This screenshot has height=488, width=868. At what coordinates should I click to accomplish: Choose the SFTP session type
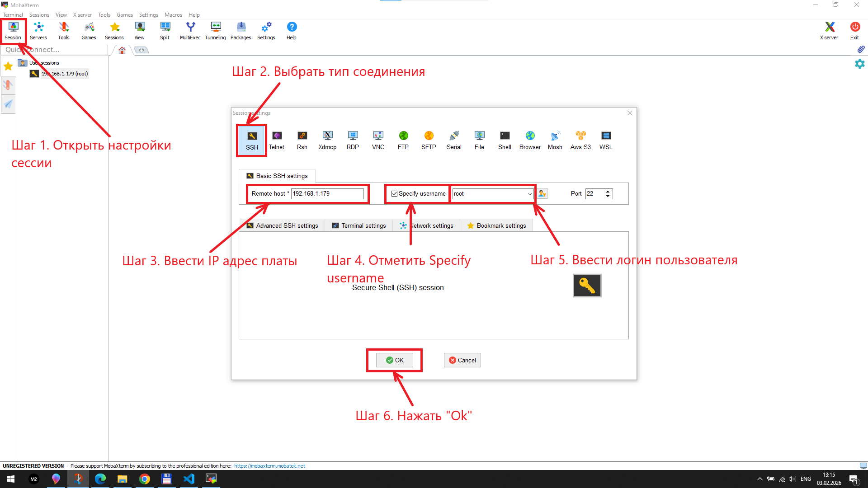click(x=429, y=140)
